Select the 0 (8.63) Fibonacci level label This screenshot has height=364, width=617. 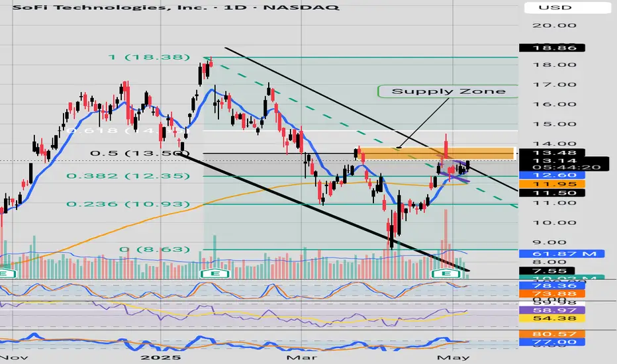click(155, 250)
